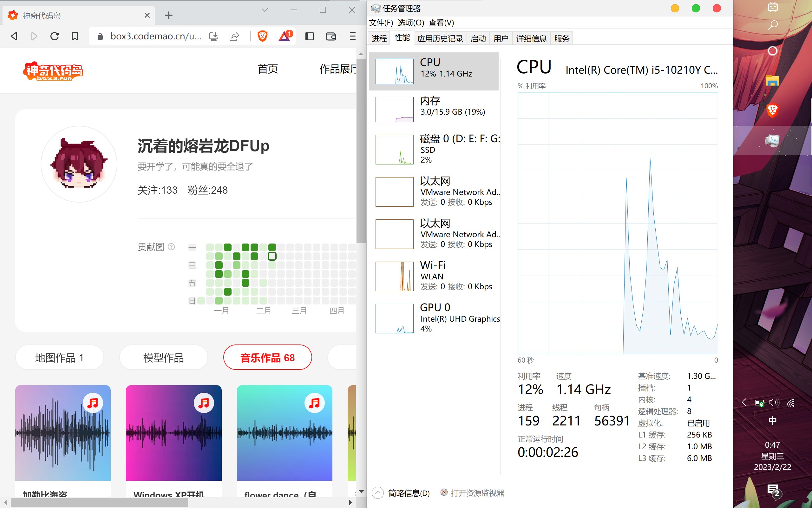Select the CPU item in performance list

coord(434,71)
